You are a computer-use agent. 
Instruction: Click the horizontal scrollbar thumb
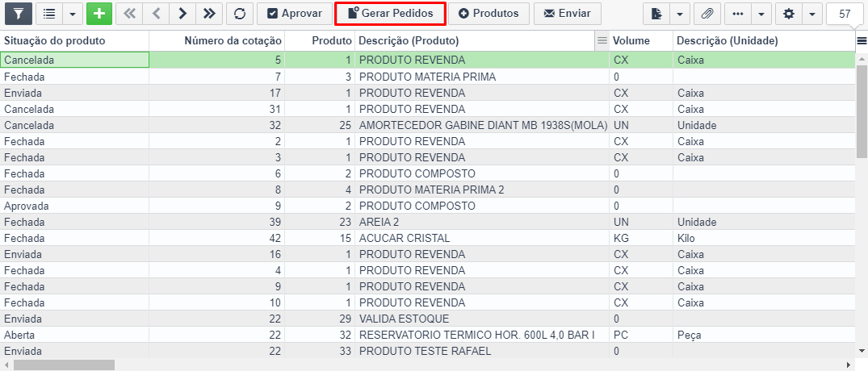click(65, 365)
